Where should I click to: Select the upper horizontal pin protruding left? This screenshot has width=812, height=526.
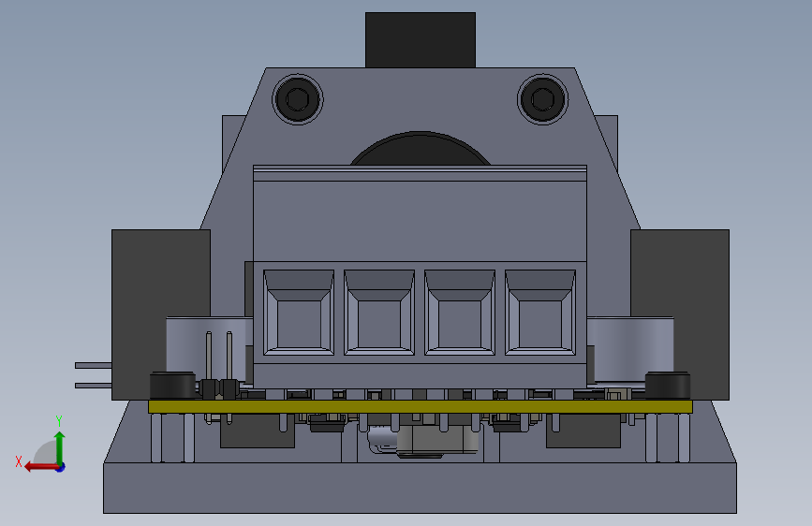[x=94, y=366]
